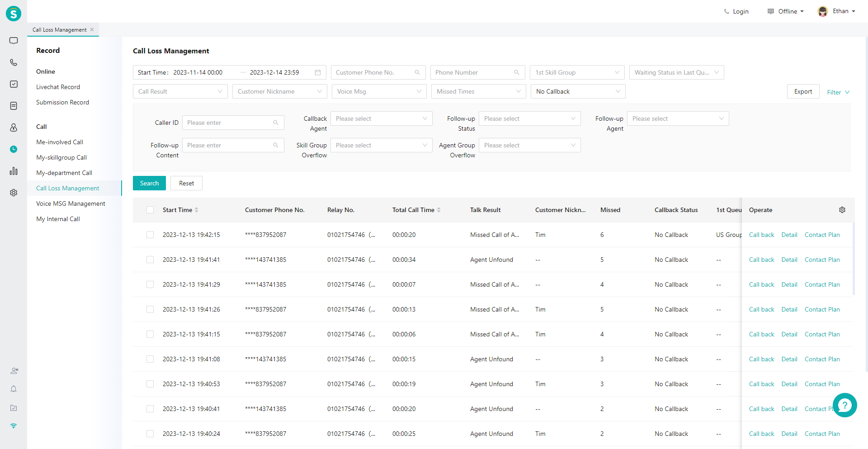Check the row for 2023-12-13 19:41:15

150,334
